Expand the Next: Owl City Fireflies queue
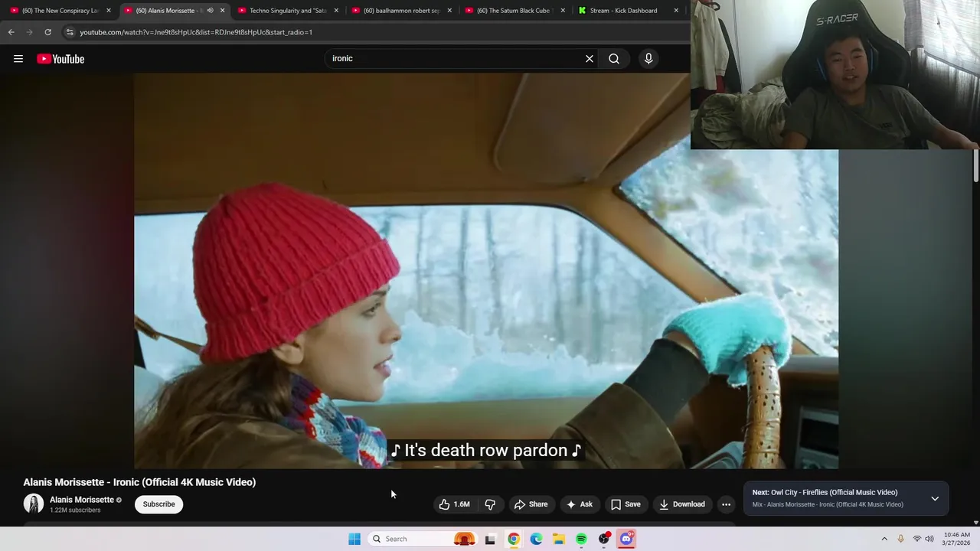Image resolution: width=980 pixels, height=551 pixels. coord(935,499)
